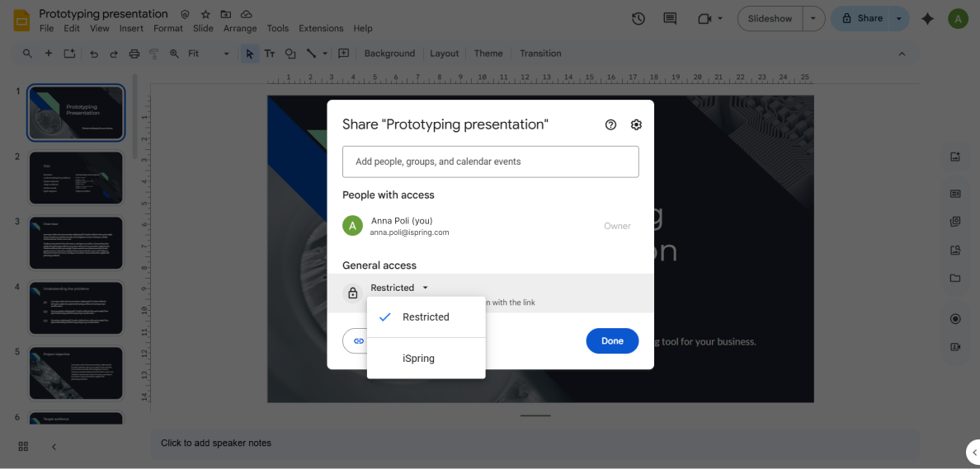The width and height of the screenshot is (980, 469).
Task: Click the Search menus magnifier icon
Action: pos(27,54)
